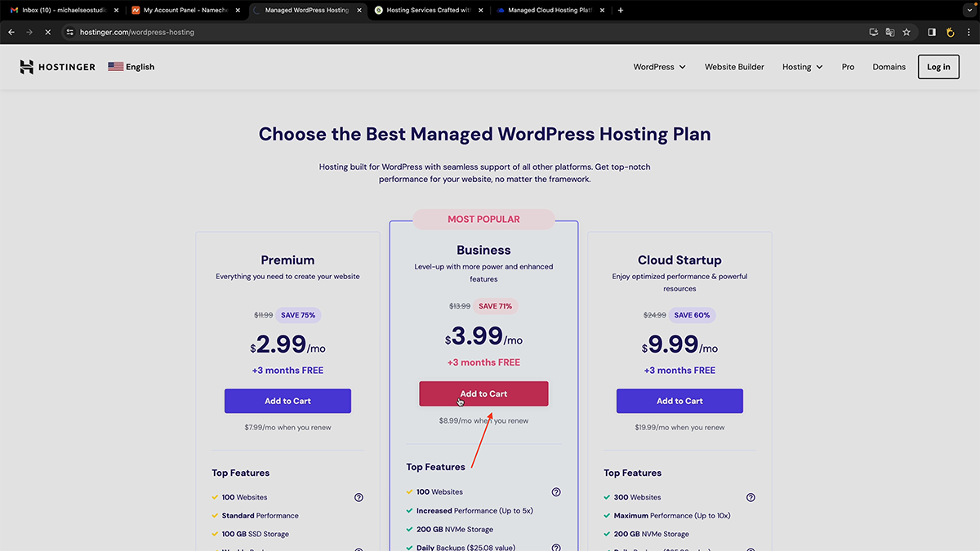The width and height of the screenshot is (980, 551).
Task: Open the English language selector with US flag
Action: point(131,67)
